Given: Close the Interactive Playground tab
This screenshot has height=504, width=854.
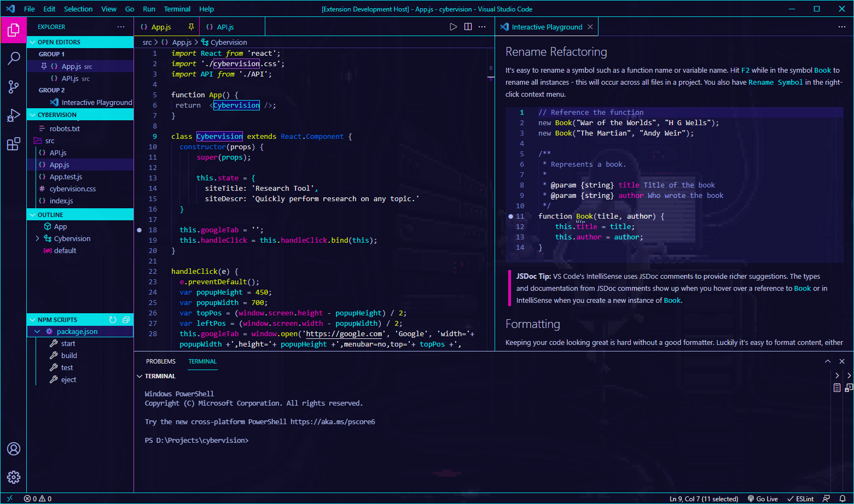Looking at the screenshot, I should click(590, 27).
